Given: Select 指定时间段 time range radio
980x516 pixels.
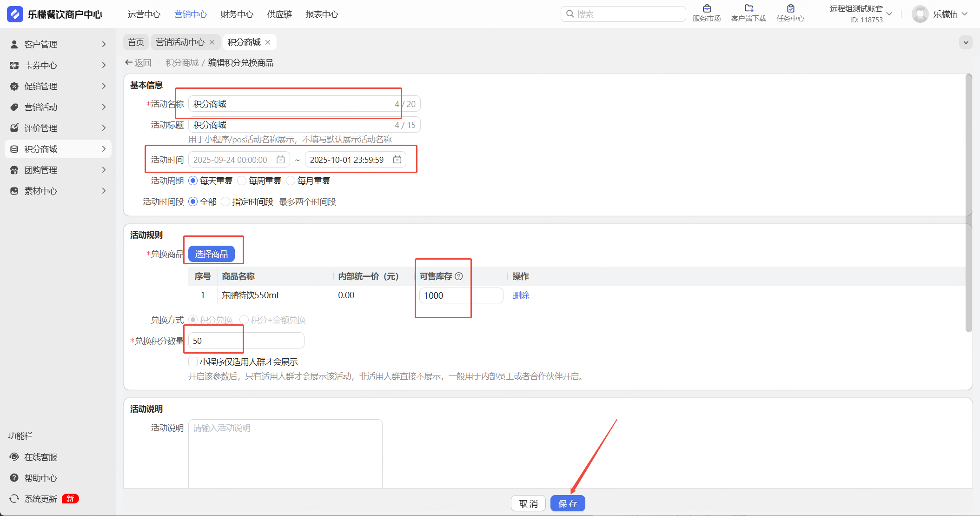Looking at the screenshot, I should [x=226, y=201].
